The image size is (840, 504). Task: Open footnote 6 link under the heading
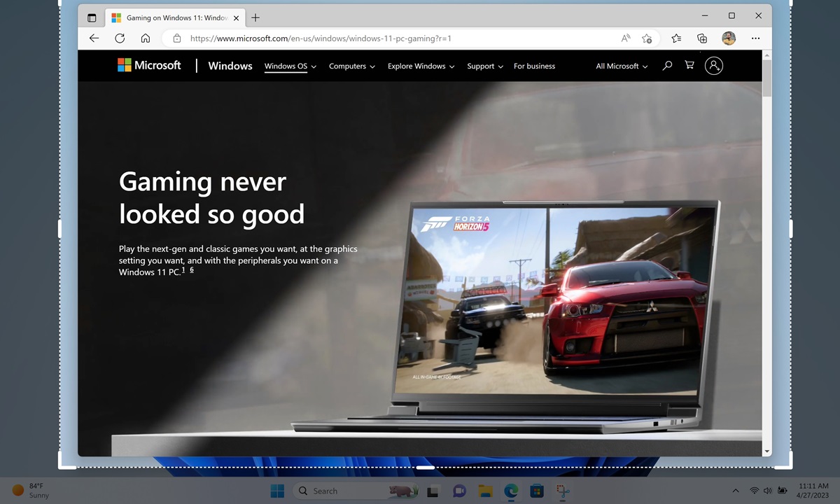tap(192, 269)
